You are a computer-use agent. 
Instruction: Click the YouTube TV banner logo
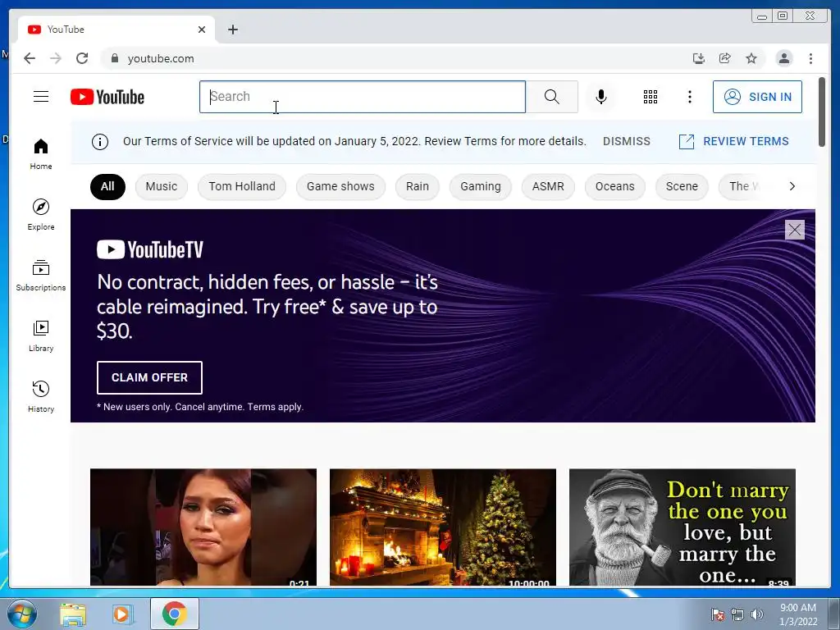point(150,249)
